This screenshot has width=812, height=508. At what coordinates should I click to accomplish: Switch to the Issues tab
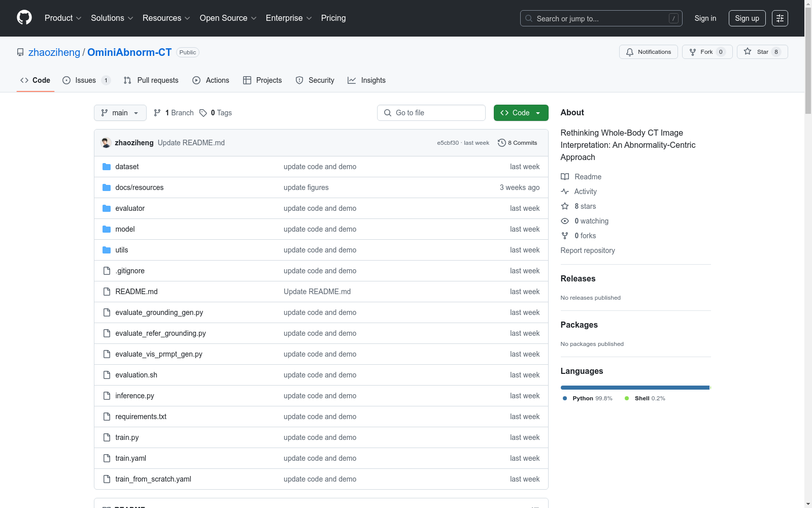click(x=86, y=80)
